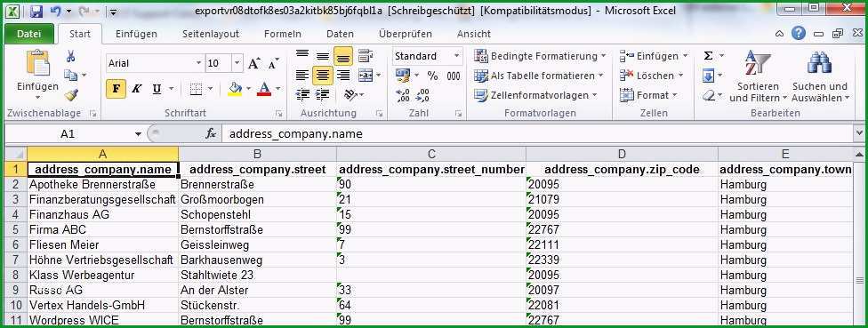This screenshot has height=328, width=868.
Task: Toggle underline U formatting button
Action: click(x=157, y=89)
